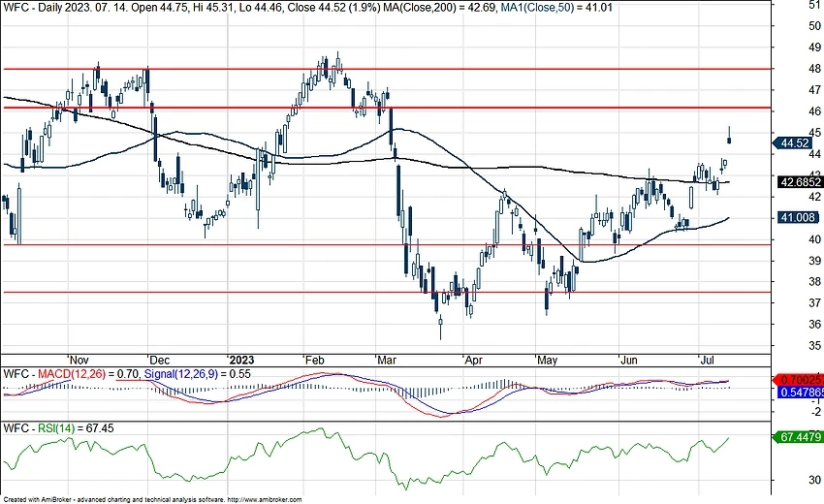Click the Mar label on date axis
This screenshot has height=504, width=824.
[x=387, y=360]
